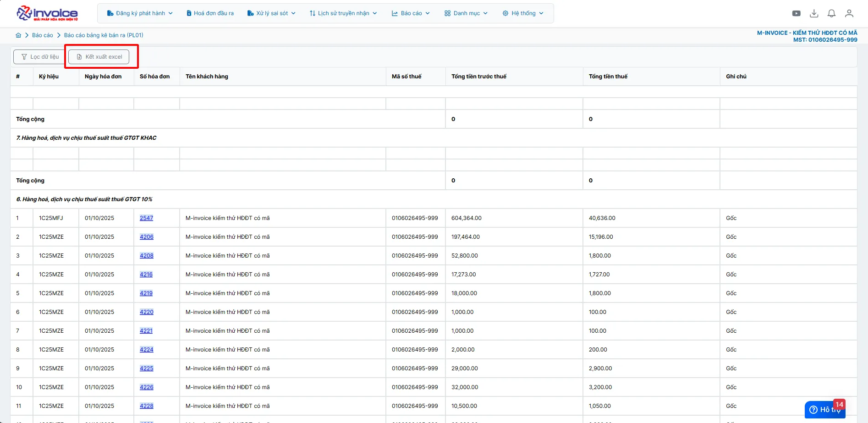Open invoice number 4221
Image resolution: width=868 pixels, height=423 pixels.
tap(146, 331)
